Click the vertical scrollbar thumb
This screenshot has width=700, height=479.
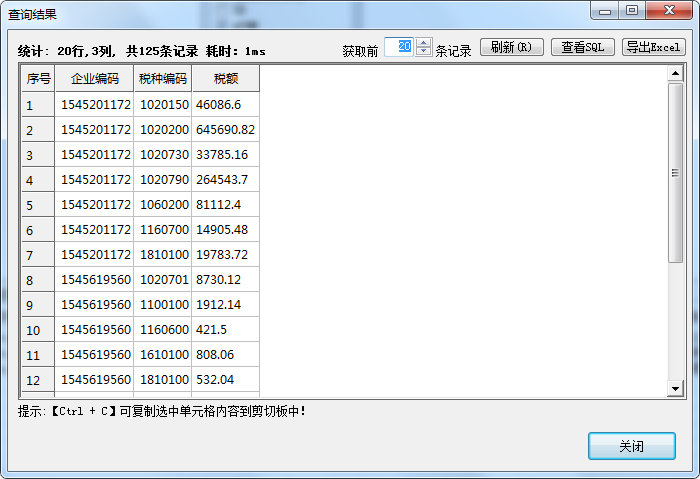coord(675,172)
